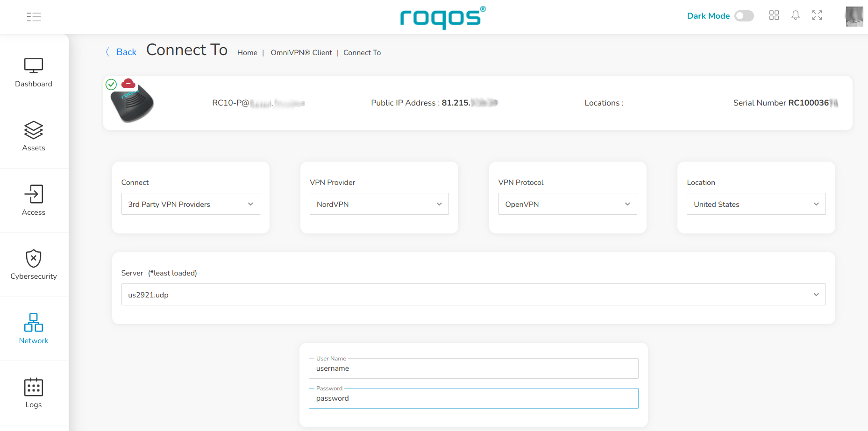Click the back chevron arrow
The height and width of the screenshot is (431, 868).
click(107, 52)
